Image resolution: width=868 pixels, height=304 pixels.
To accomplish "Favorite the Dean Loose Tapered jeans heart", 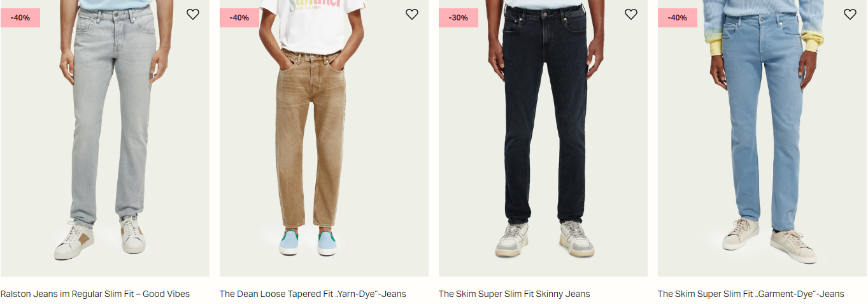I will tap(412, 14).
